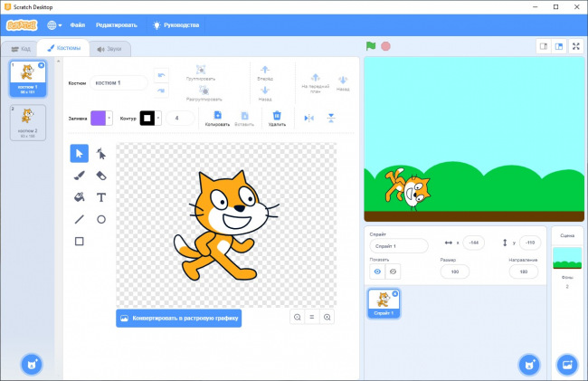Click the black outline color swatch
Image resolution: width=588 pixels, height=381 pixels.
tap(147, 119)
